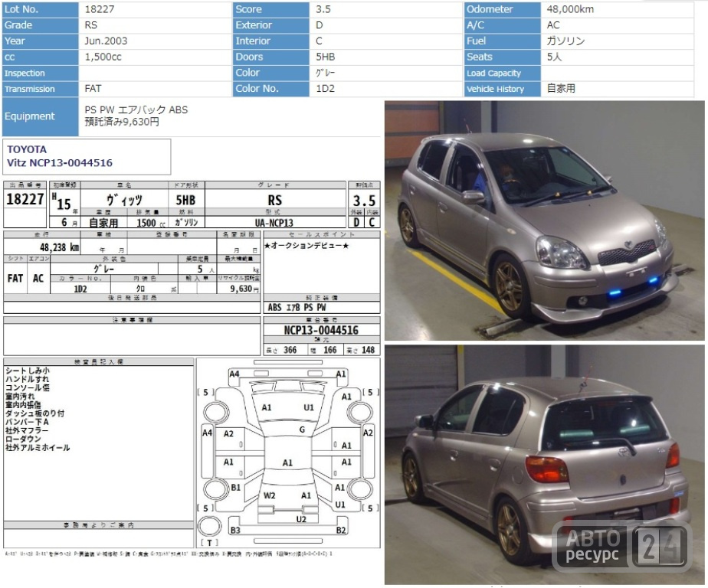This screenshot has height=588, width=708.
Task: Select the color number 1D2 value
Action: coord(325,89)
